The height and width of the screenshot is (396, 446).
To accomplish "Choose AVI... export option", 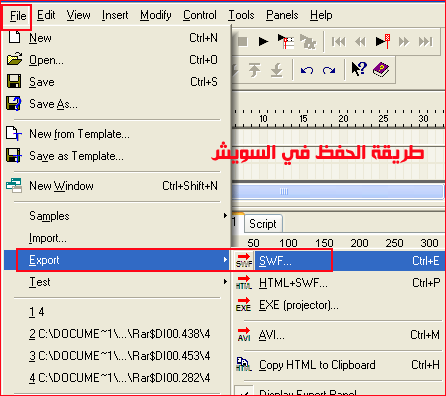I will click(339, 335).
